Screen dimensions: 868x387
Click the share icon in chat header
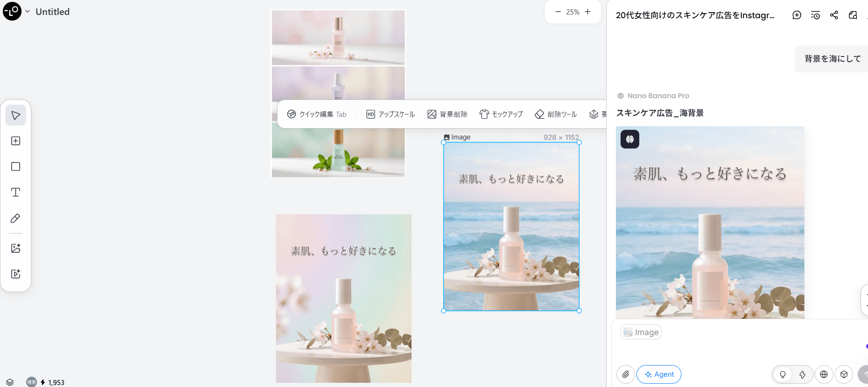coord(834,15)
